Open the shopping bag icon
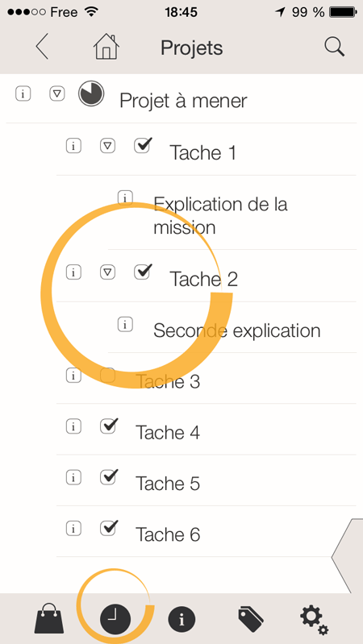This screenshot has height=644, width=363. [x=49, y=618]
